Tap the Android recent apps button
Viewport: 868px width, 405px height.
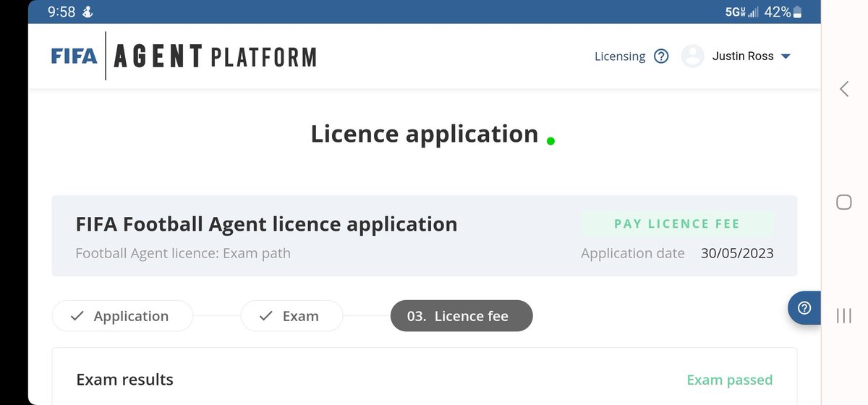pyautogui.click(x=843, y=315)
